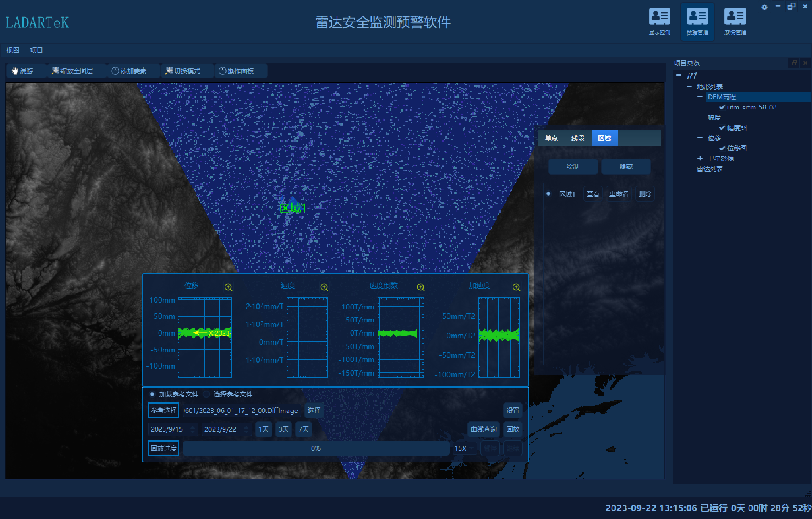Close the 项目总览 panel

(805, 63)
